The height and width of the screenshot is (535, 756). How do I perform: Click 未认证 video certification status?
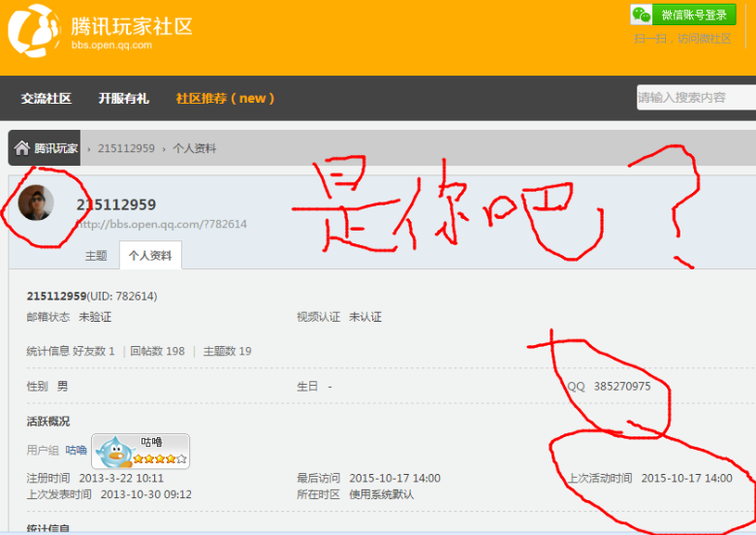365,317
